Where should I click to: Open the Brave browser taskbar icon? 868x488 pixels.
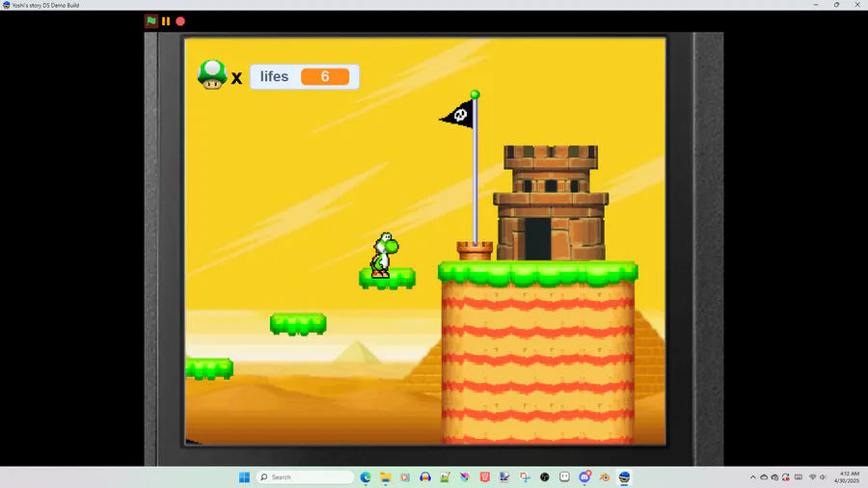tap(485, 477)
